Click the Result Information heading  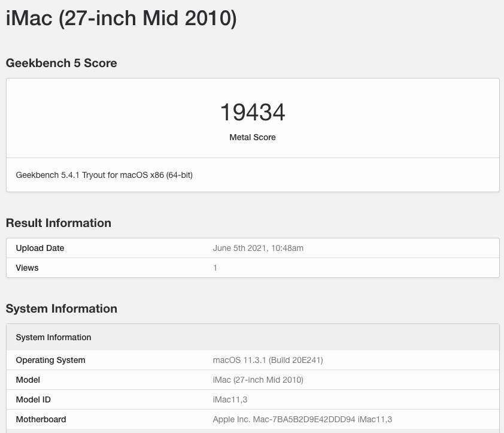click(58, 223)
